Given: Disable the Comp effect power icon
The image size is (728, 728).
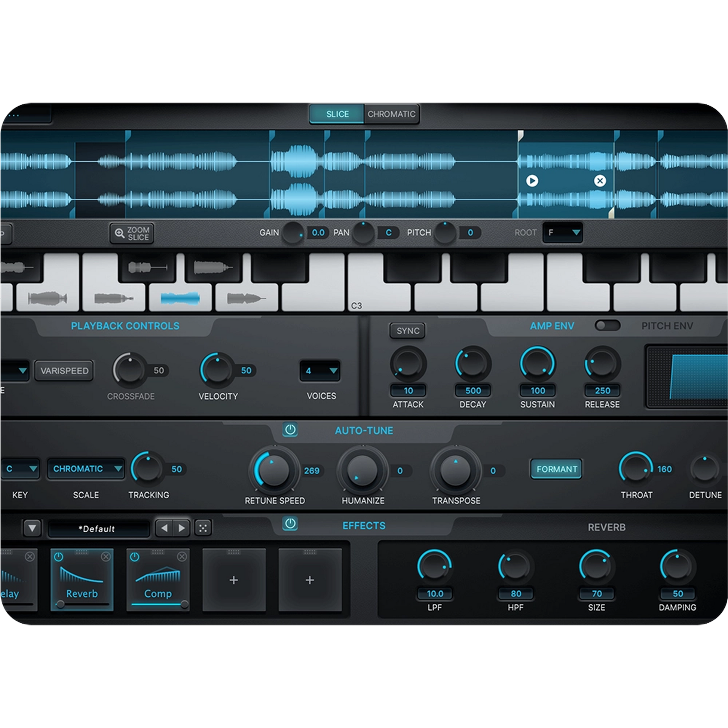Looking at the screenshot, I should coord(135,557).
